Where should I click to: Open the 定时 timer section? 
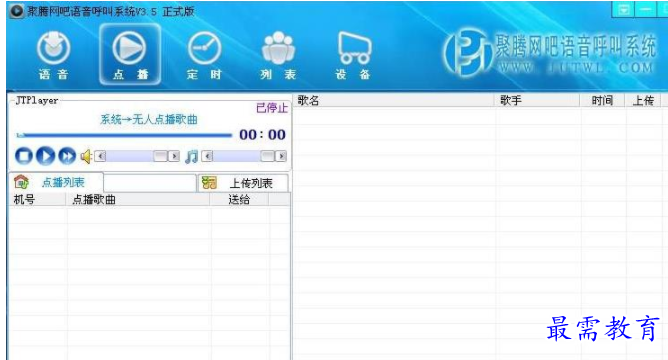click(204, 55)
